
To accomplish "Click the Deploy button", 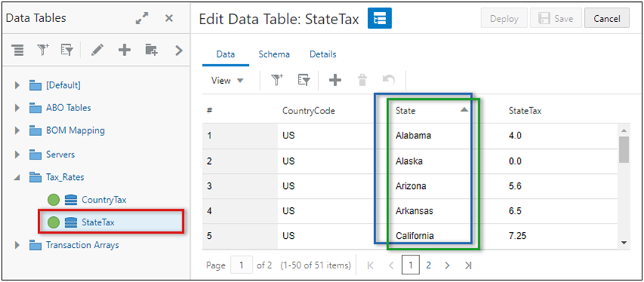I will [x=504, y=19].
